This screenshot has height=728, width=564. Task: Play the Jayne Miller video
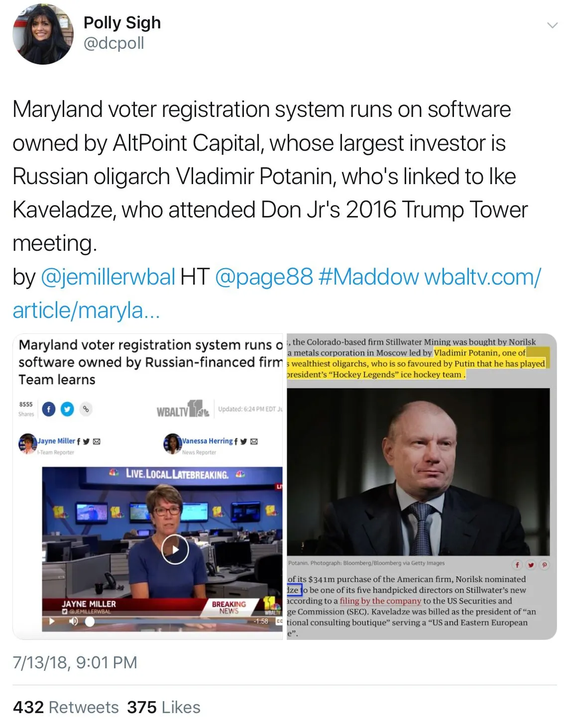coord(175,549)
